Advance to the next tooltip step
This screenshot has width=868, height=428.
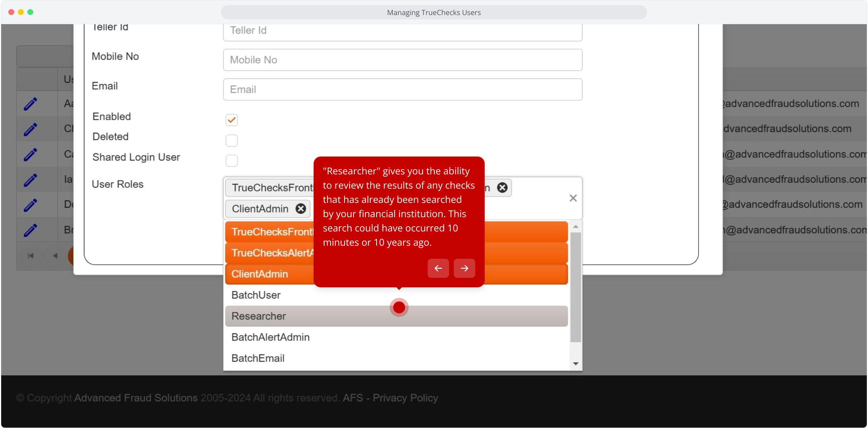coord(464,268)
